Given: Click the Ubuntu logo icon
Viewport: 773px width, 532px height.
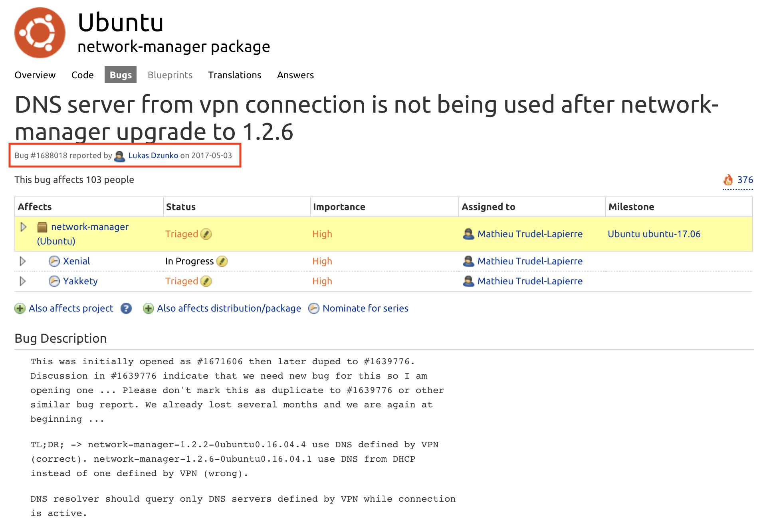Looking at the screenshot, I should (x=40, y=33).
